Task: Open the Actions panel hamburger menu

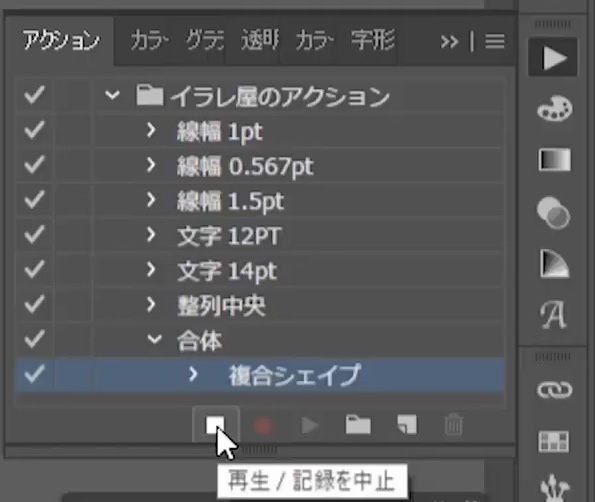Action: tap(494, 41)
